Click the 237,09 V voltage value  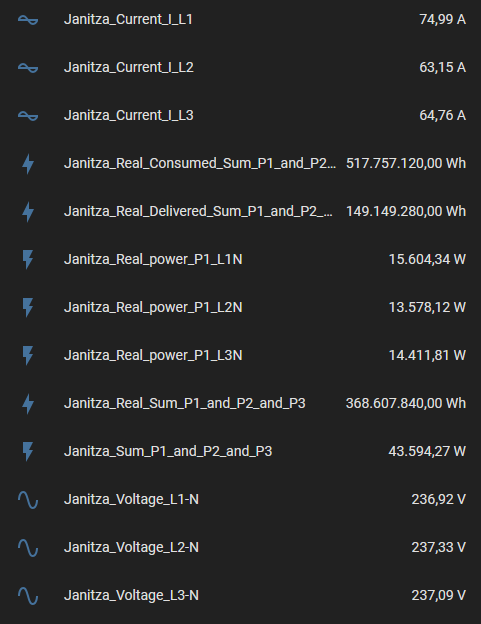click(438, 595)
